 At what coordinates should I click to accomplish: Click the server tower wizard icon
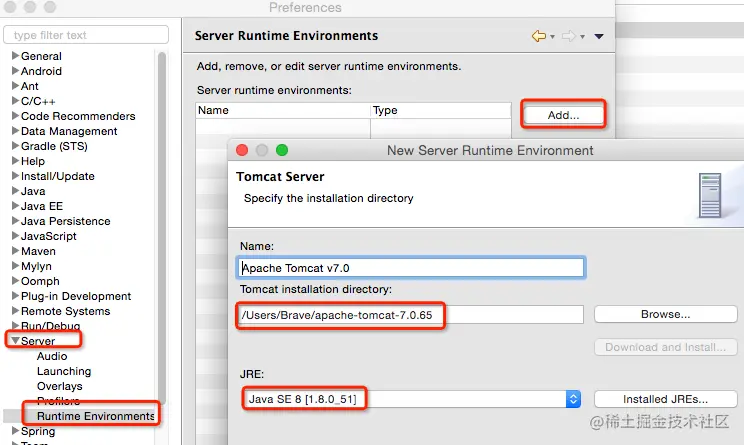pyautogui.click(x=710, y=195)
